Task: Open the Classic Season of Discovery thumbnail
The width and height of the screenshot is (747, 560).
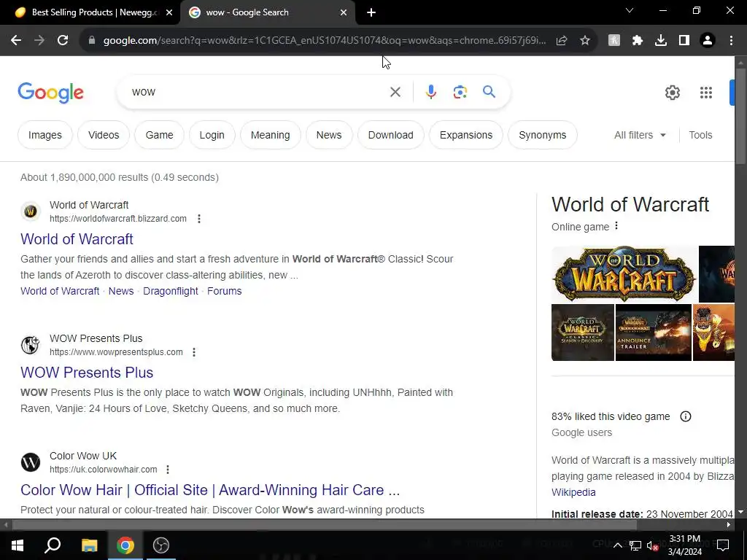Action: click(x=583, y=332)
